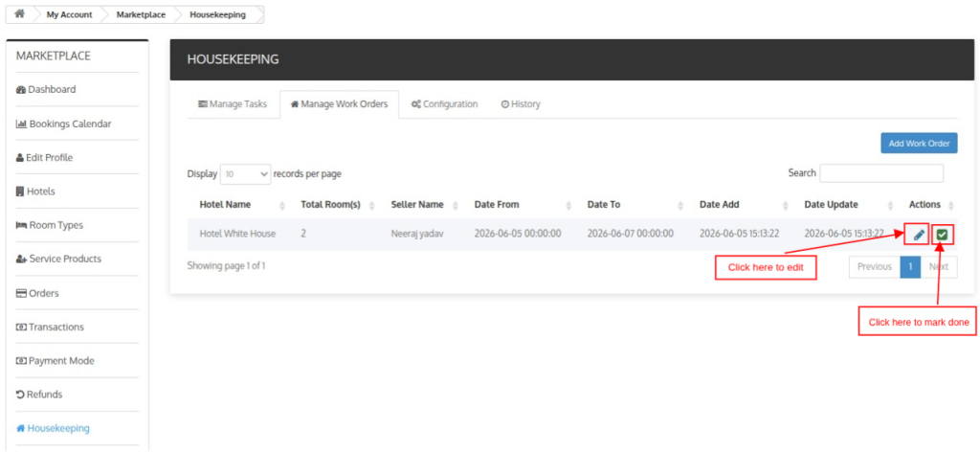Screen dimensions: 980x452
Task: Switch to the Manage Tasks tab
Action: click(233, 104)
